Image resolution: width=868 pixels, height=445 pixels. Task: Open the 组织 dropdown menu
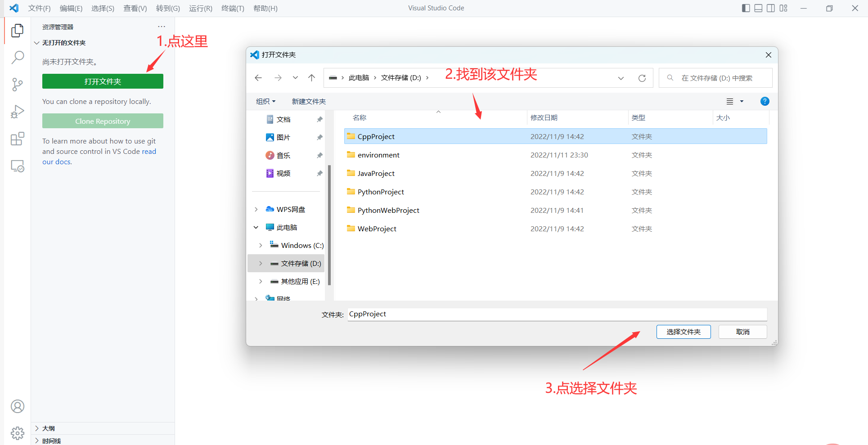(x=265, y=101)
